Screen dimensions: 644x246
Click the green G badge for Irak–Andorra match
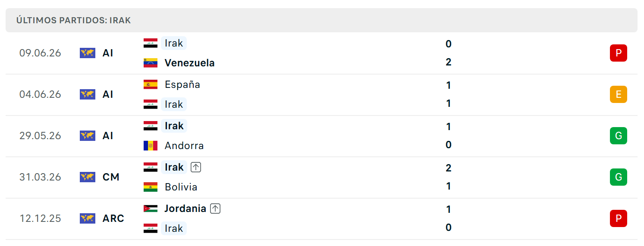point(618,136)
